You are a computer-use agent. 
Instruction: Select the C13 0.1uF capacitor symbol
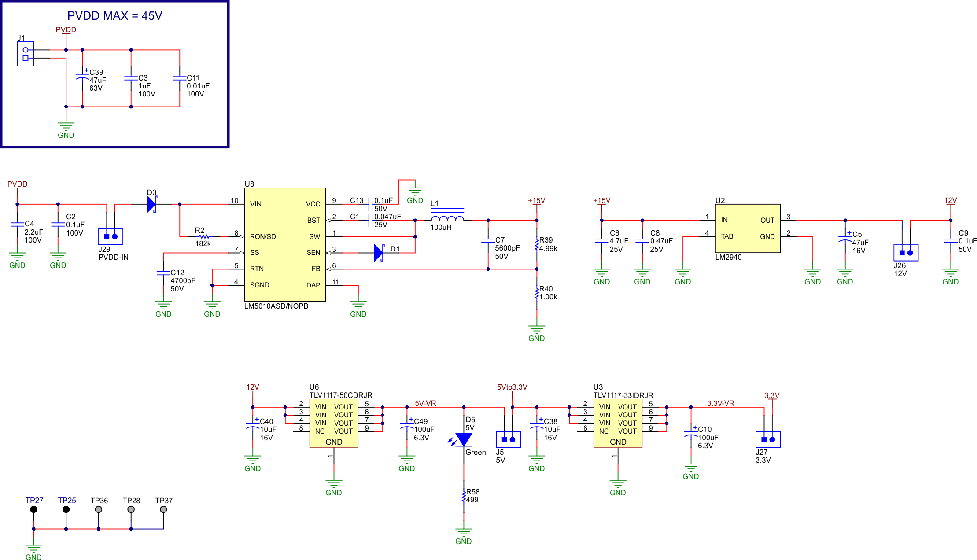pyautogui.click(x=371, y=204)
